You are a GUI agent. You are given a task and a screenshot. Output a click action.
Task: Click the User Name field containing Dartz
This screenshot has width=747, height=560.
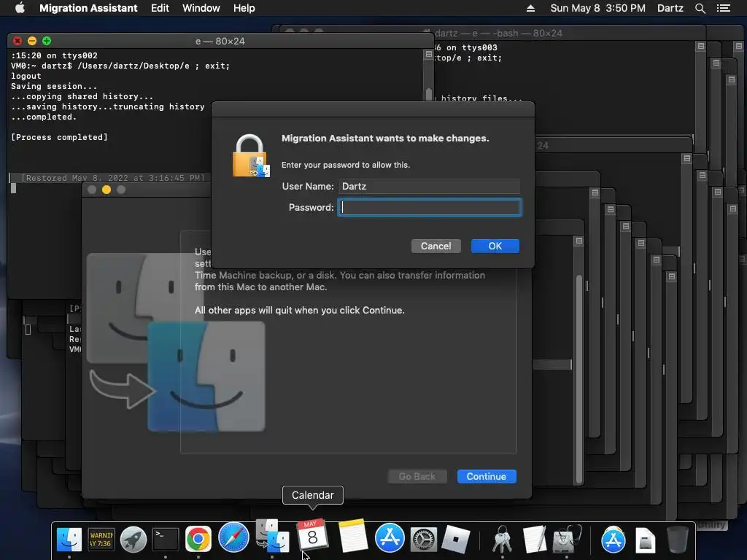(429, 186)
